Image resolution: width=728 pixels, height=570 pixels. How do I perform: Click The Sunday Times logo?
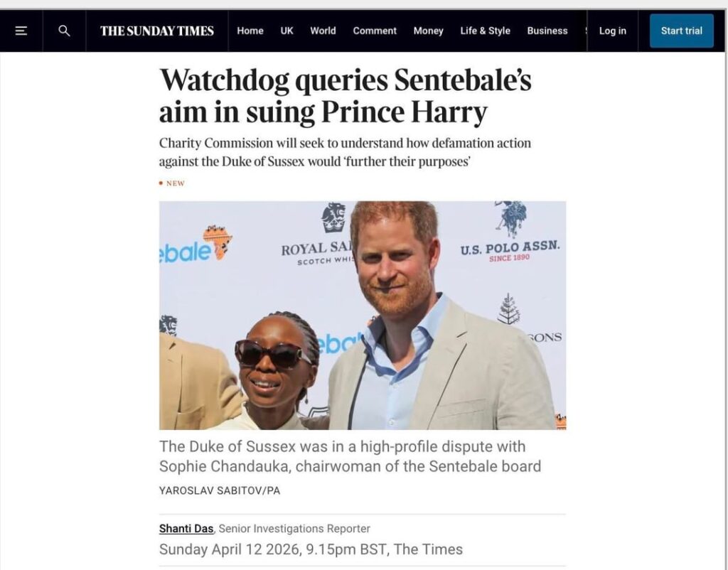coord(156,31)
